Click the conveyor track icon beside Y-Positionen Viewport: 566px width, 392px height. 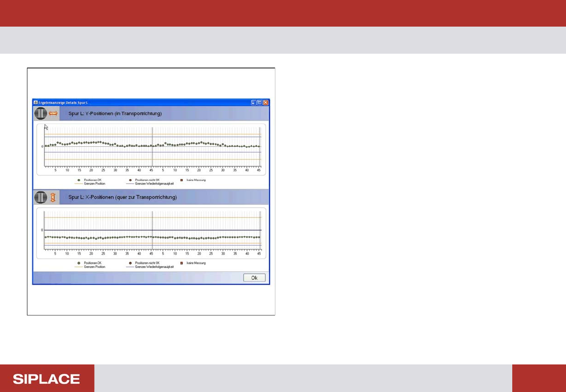point(40,113)
